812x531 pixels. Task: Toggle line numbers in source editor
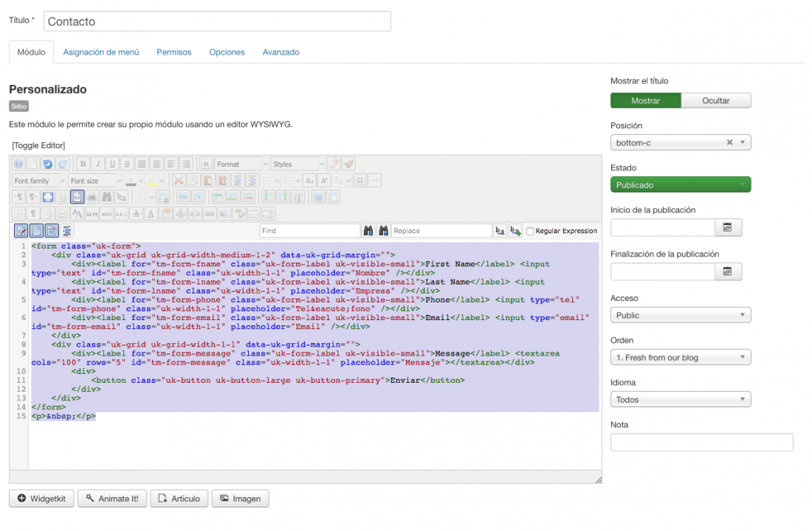click(x=36, y=231)
